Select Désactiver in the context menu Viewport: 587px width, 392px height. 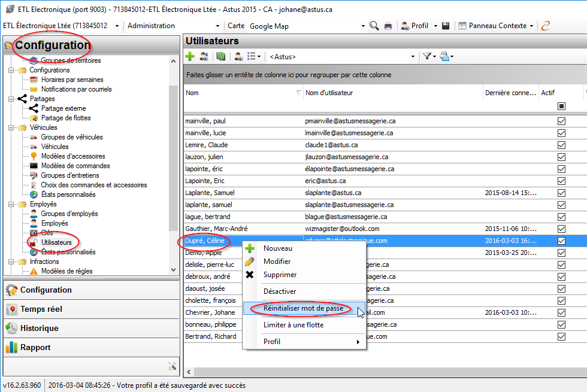pyautogui.click(x=280, y=291)
